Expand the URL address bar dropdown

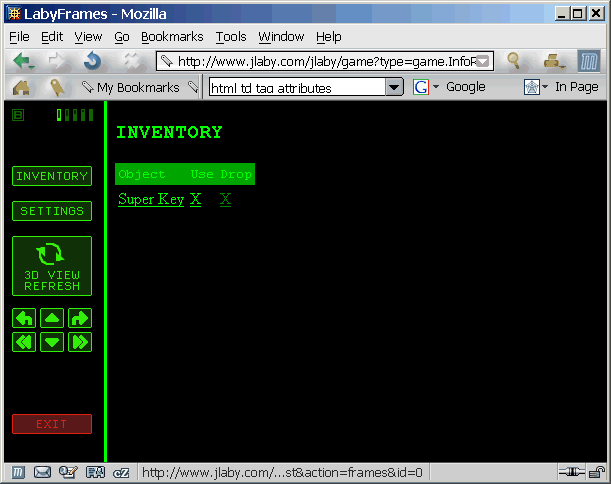pos(482,62)
